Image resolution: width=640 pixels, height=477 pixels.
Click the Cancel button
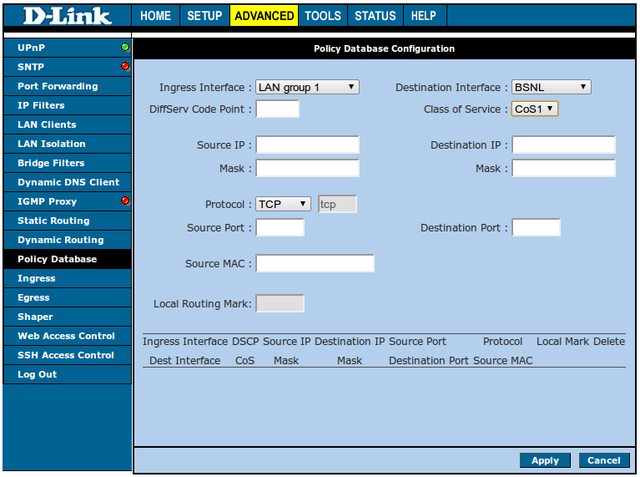(604, 461)
